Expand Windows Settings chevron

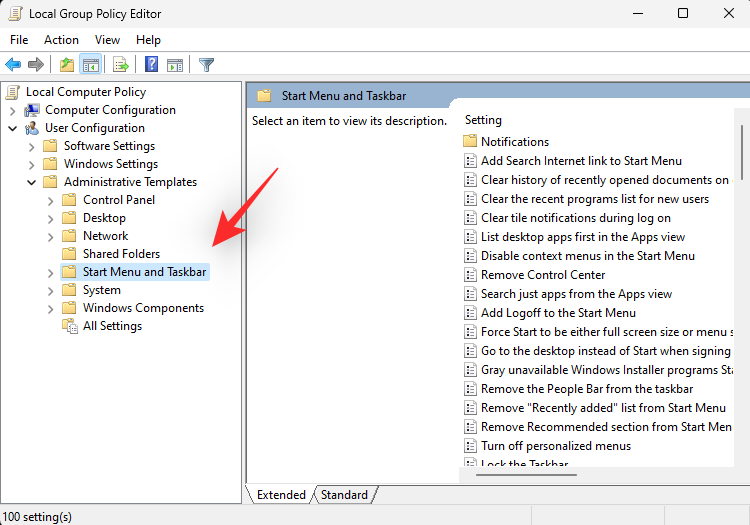click(32, 165)
